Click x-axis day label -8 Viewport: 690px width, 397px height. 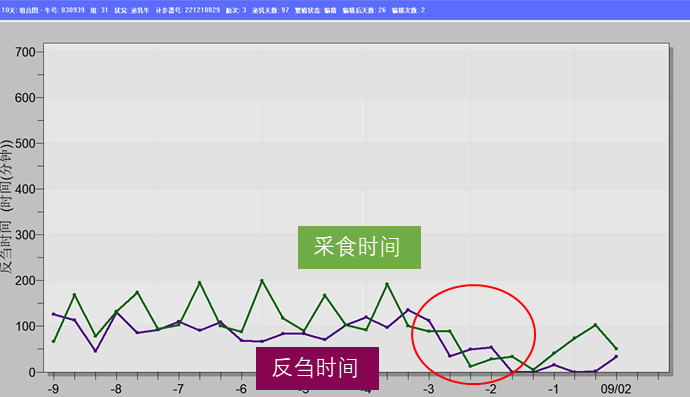[116, 389]
